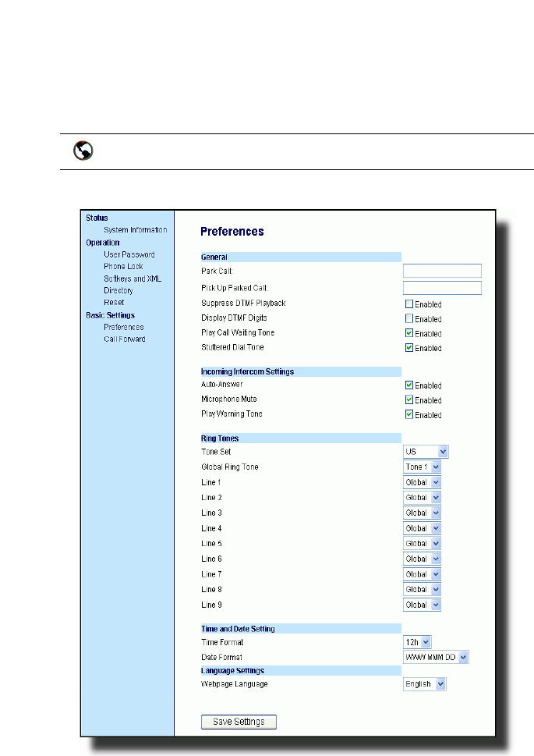The height and width of the screenshot is (756, 534).
Task: Expand the Line 5 ring tone dropdown
Action: pos(422,543)
